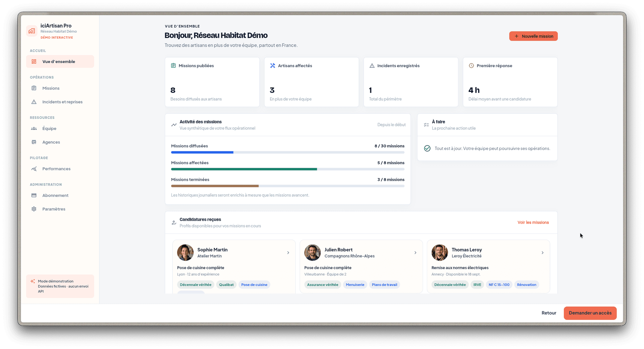The image size is (644, 349).
Task: Click the Plans de travail tag
Action: 384,285
